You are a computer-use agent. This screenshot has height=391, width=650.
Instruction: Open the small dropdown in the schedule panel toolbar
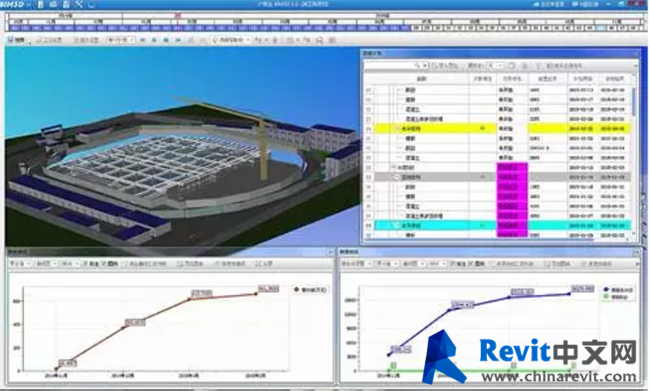tap(496, 66)
